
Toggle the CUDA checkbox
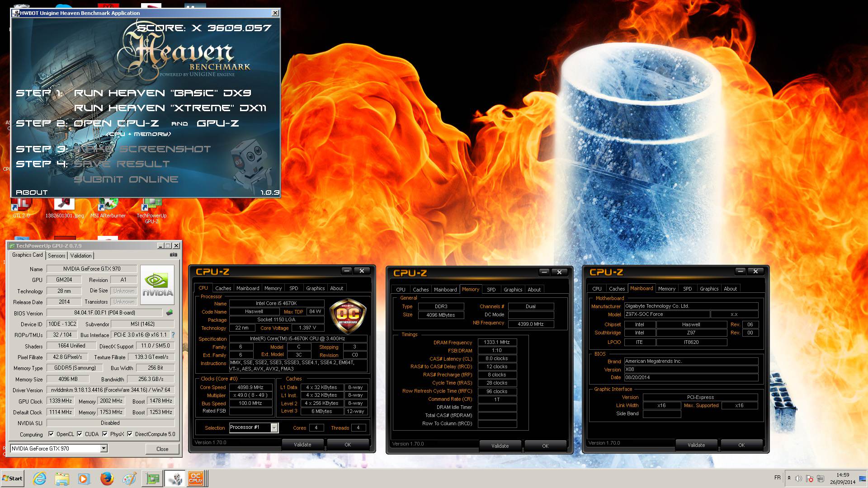click(80, 434)
